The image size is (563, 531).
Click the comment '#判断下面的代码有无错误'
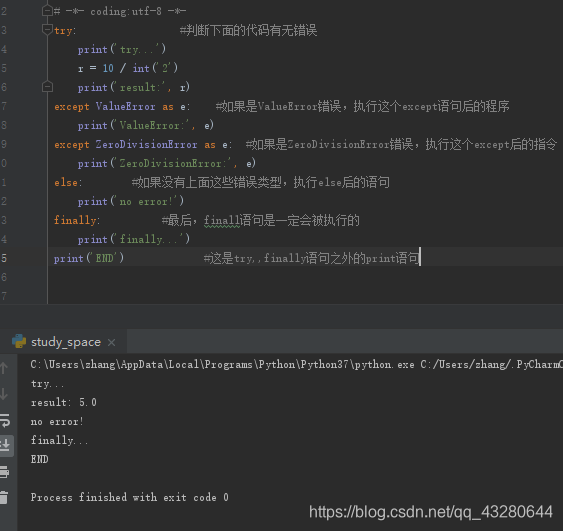[x=248, y=30]
